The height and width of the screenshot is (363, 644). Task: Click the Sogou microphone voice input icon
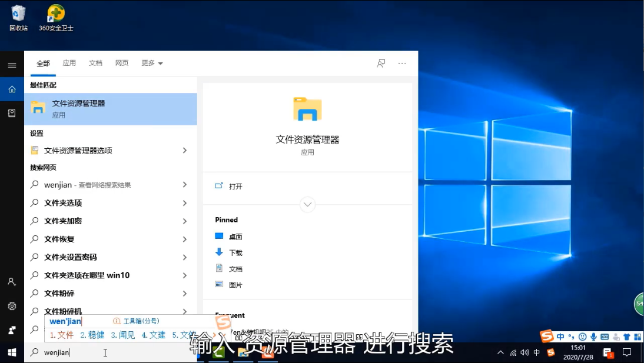point(593,337)
